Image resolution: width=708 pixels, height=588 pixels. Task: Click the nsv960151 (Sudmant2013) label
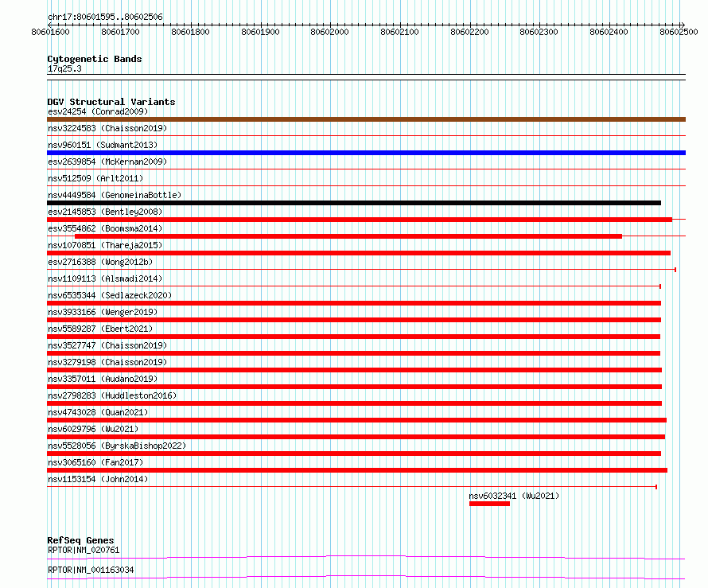[103, 145]
